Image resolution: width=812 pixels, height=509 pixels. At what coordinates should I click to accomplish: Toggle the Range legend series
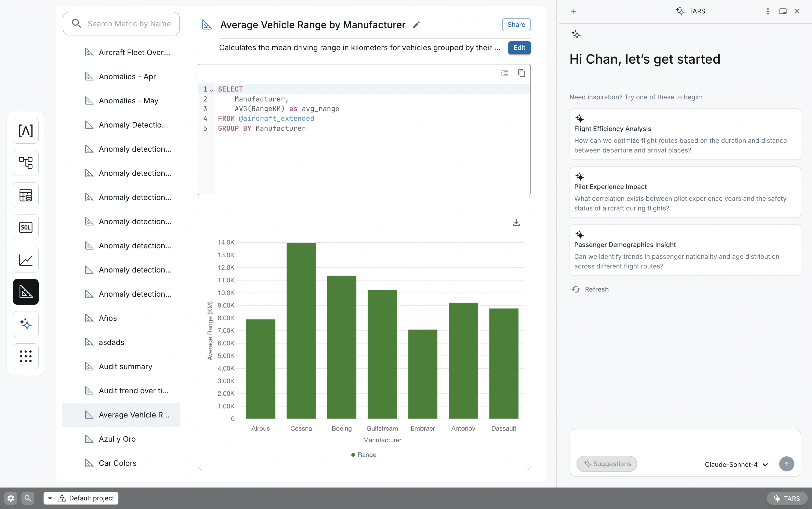click(364, 455)
